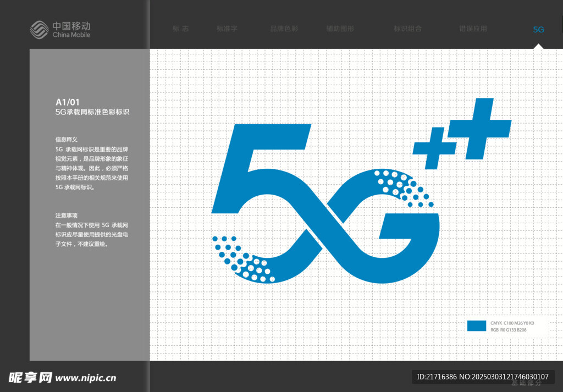Go to the 标识组合 tab
Image resolution: width=563 pixels, height=392 pixels.
tap(407, 29)
